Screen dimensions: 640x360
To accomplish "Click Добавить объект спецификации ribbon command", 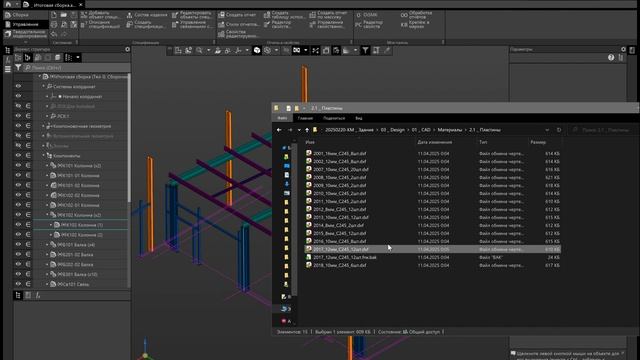I will (x=100, y=15).
